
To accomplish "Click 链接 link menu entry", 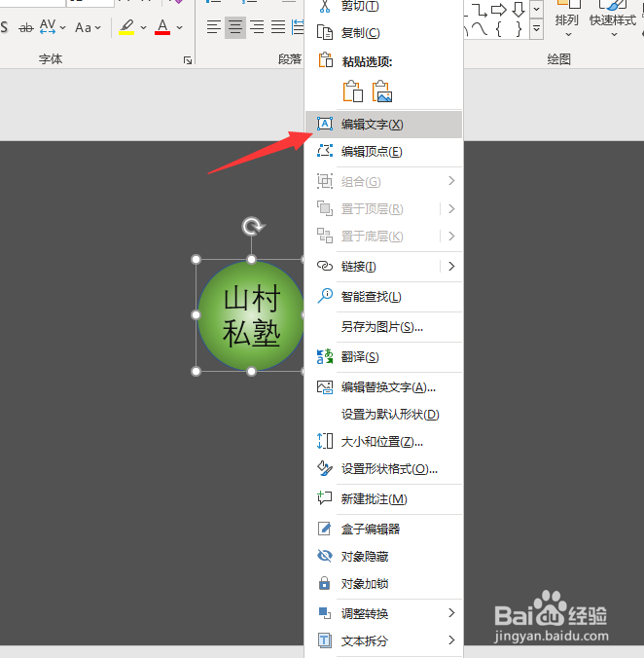I will pyautogui.click(x=374, y=266).
